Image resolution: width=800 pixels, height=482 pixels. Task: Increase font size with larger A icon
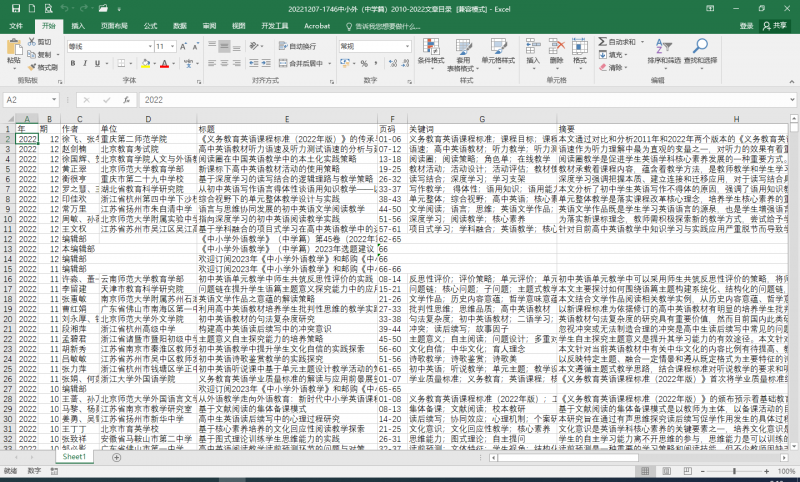click(x=183, y=46)
